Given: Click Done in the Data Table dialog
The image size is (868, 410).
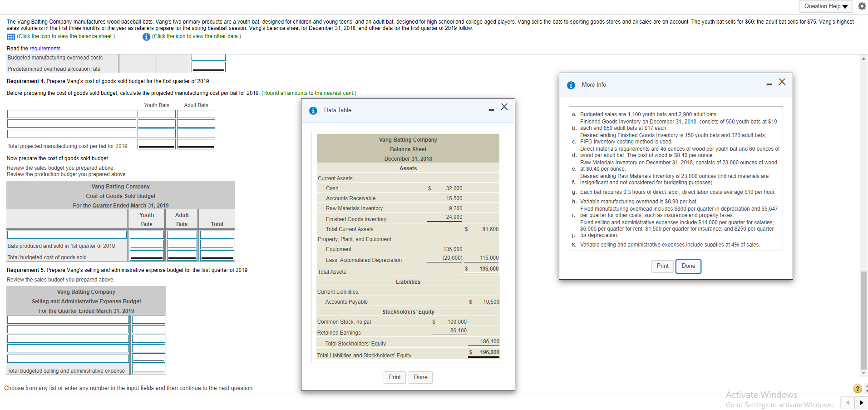Looking at the screenshot, I should [x=420, y=377].
